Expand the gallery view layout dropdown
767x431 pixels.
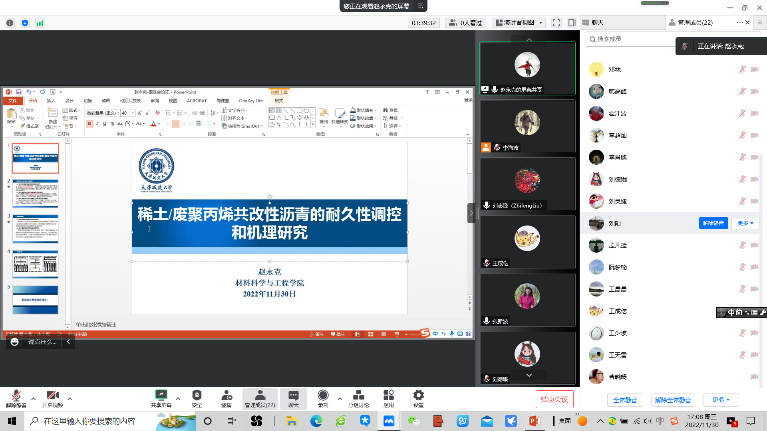pyautogui.click(x=541, y=20)
